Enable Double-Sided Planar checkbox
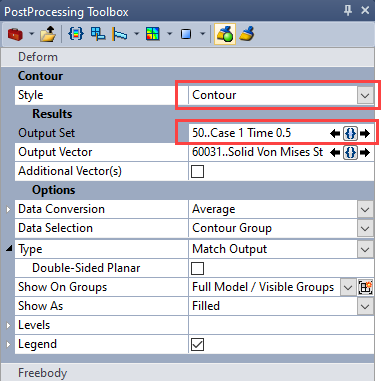 pos(197,268)
